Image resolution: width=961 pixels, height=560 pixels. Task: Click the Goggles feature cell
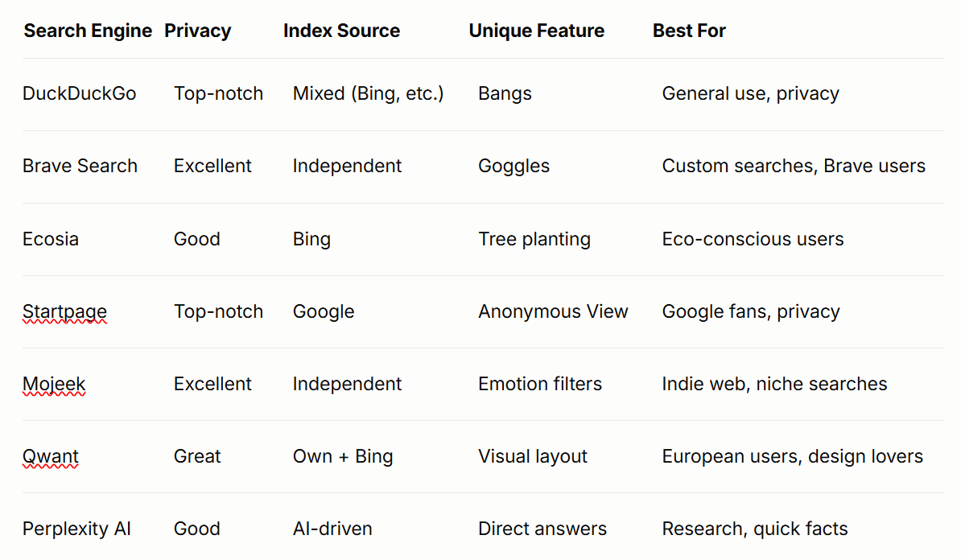[x=513, y=166]
